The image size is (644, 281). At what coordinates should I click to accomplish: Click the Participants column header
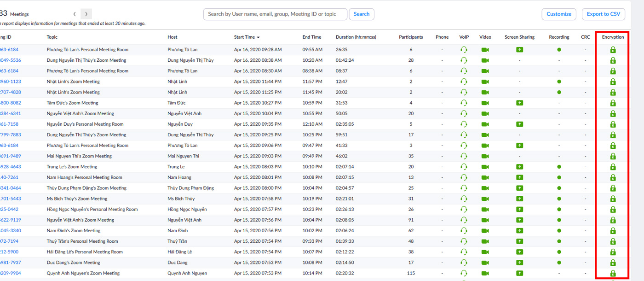tap(410, 37)
